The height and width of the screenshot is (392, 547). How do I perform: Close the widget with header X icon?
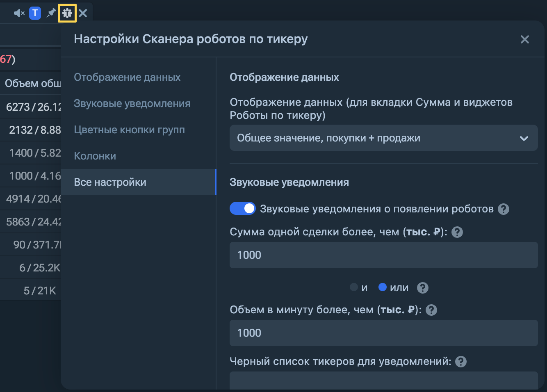[83, 13]
